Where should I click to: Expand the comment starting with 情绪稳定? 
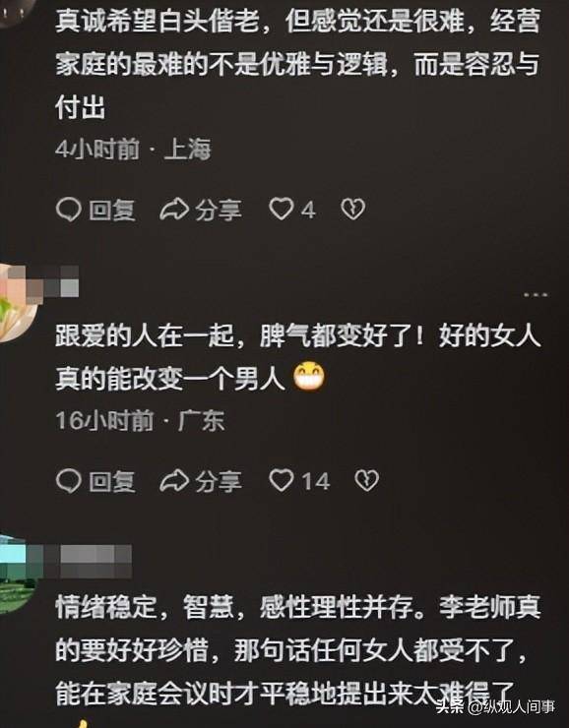(x=297, y=650)
